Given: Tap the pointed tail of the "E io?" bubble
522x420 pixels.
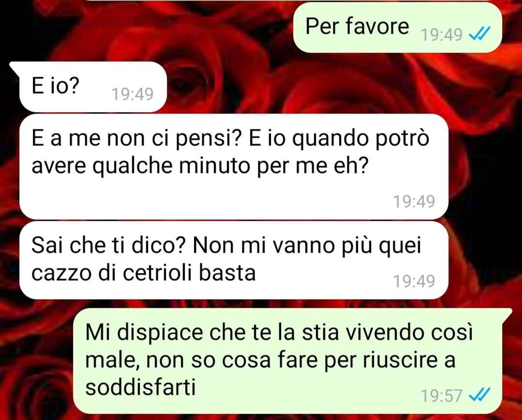Looking at the screenshot, I should point(15,67).
